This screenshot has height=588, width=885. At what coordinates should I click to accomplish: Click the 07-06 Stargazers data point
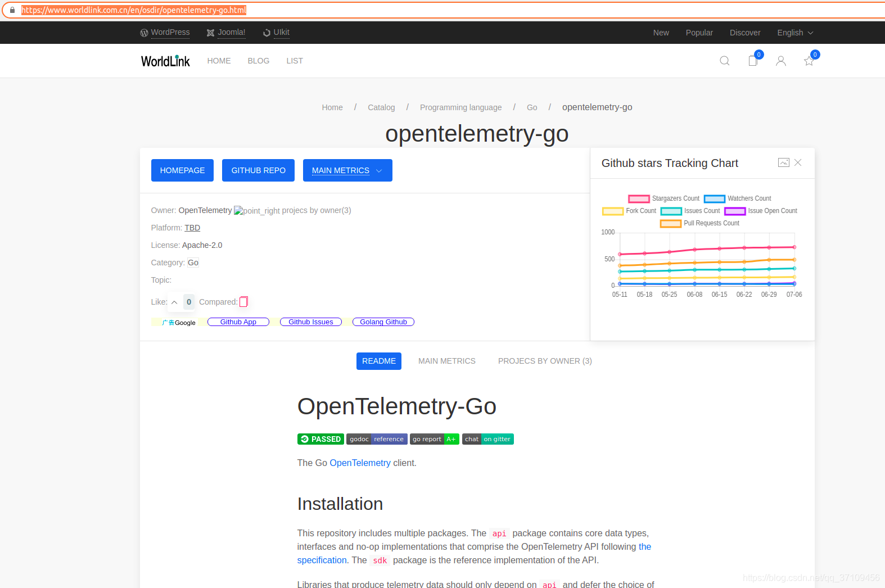tap(794, 247)
